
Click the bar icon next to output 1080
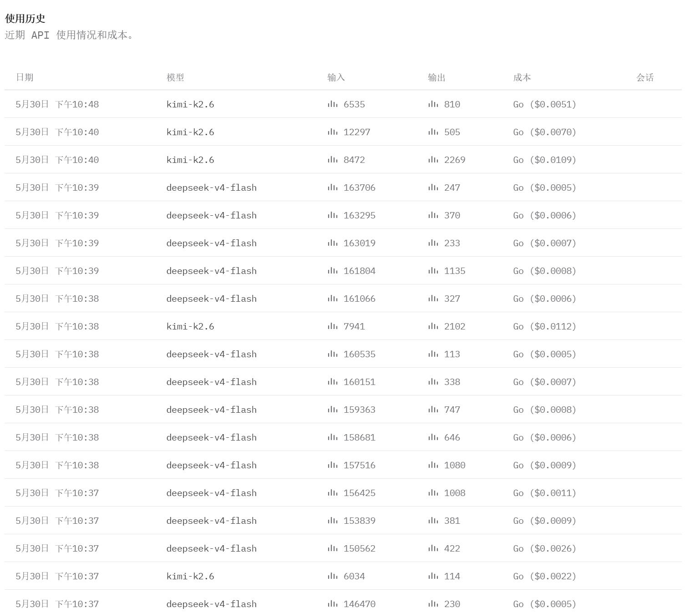pyautogui.click(x=433, y=465)
